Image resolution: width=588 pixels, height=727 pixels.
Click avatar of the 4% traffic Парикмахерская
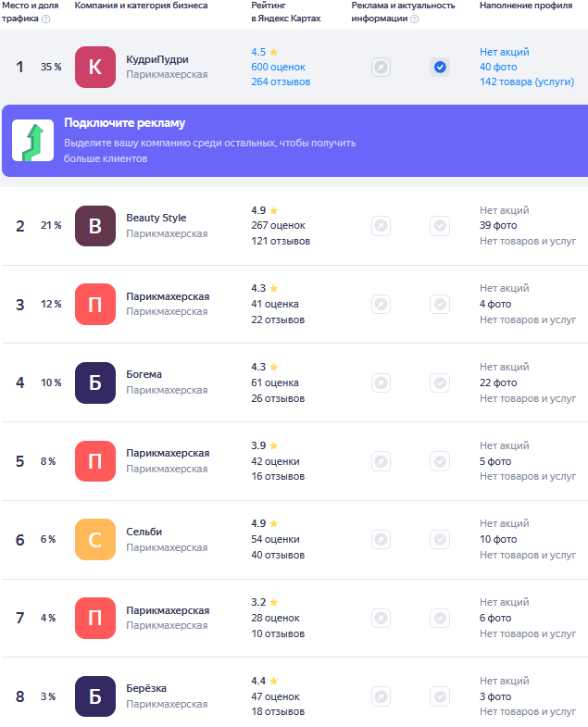point(95,618)
